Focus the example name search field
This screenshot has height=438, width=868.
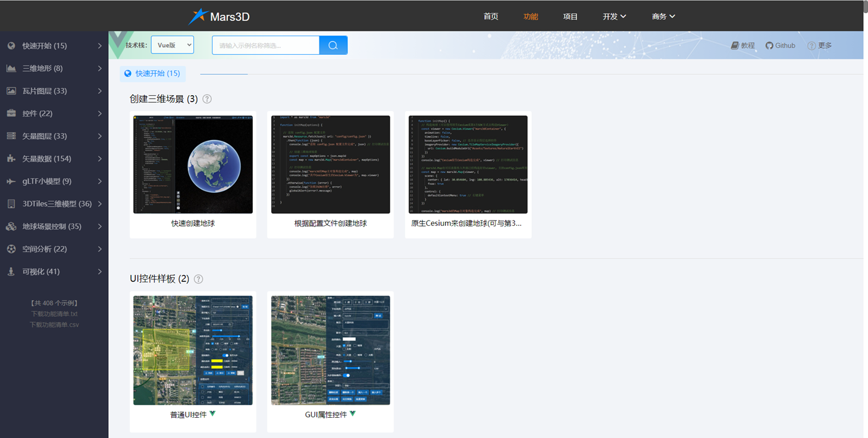tap(265, 45)
